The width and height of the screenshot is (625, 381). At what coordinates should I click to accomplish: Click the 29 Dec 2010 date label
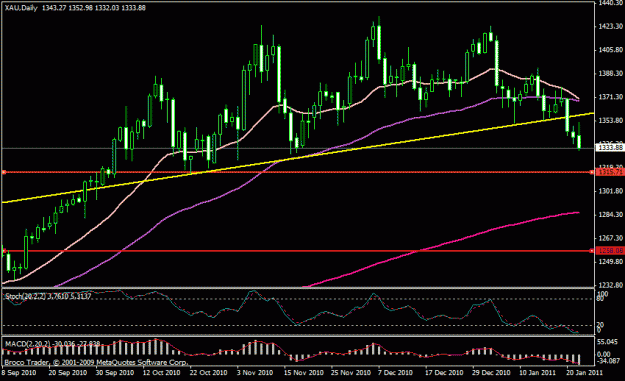(x=491, y=373)
